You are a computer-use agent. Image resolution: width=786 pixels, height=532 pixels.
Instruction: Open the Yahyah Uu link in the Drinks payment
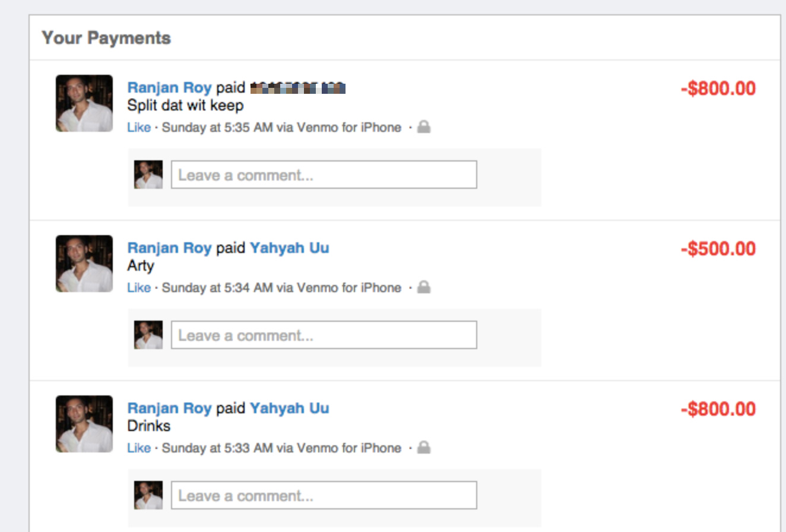tap(289, 408)
